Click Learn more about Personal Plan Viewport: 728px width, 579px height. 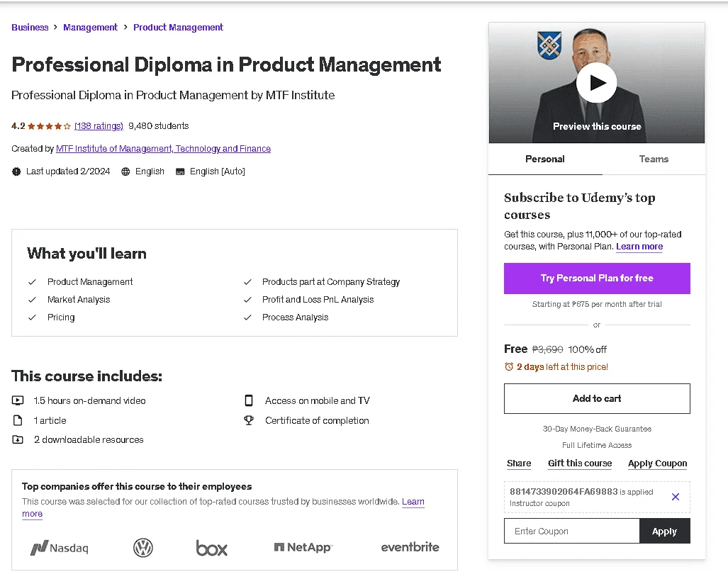(639, 247)
